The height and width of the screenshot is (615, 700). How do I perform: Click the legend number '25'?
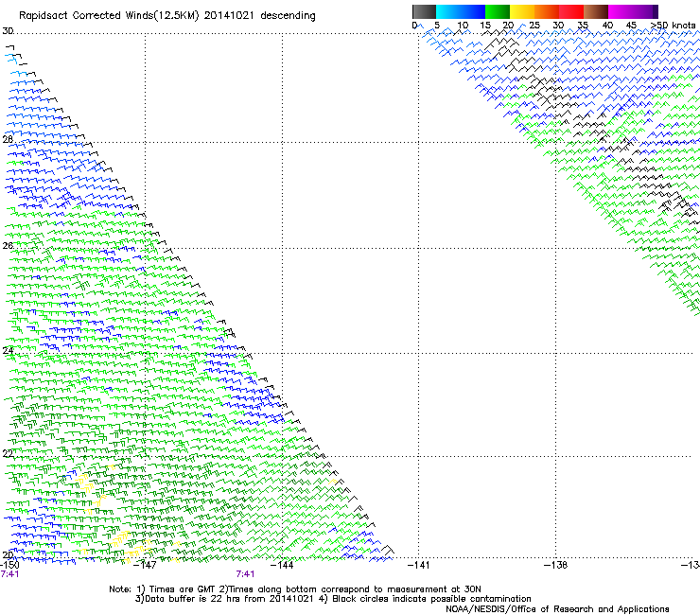click(534, 25)
